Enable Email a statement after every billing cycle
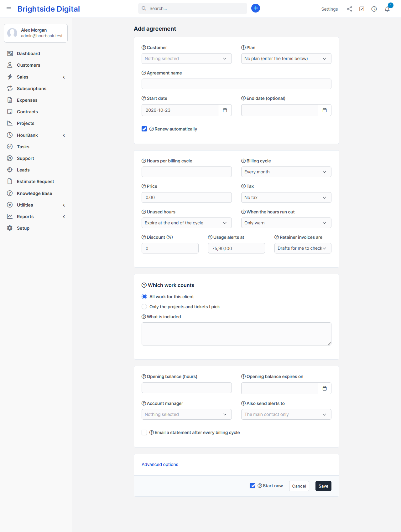Screen dimensions: 401x532 (x=144, y=432)
